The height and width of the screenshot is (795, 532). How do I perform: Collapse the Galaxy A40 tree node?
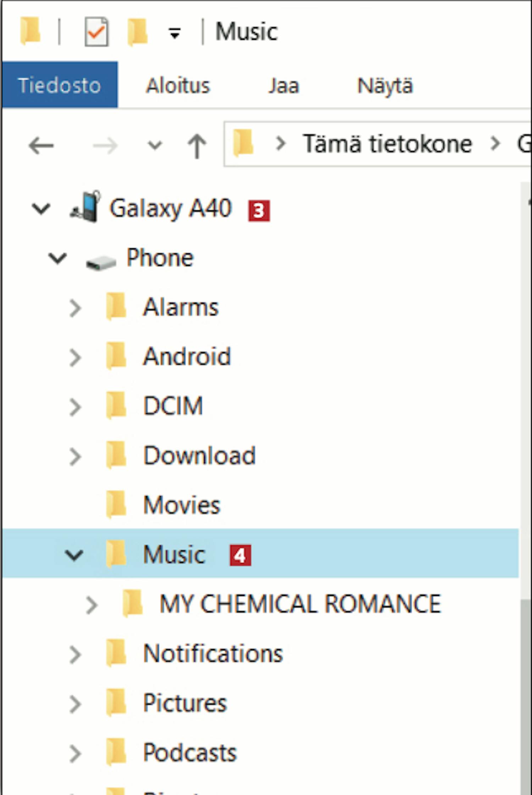click(41, 208)
